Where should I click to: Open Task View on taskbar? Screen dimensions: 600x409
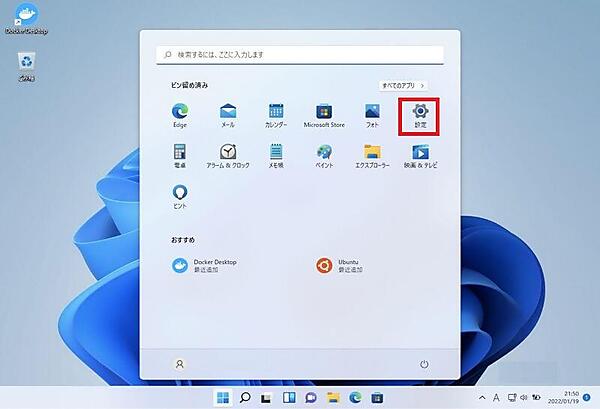(x=266, y=398)
